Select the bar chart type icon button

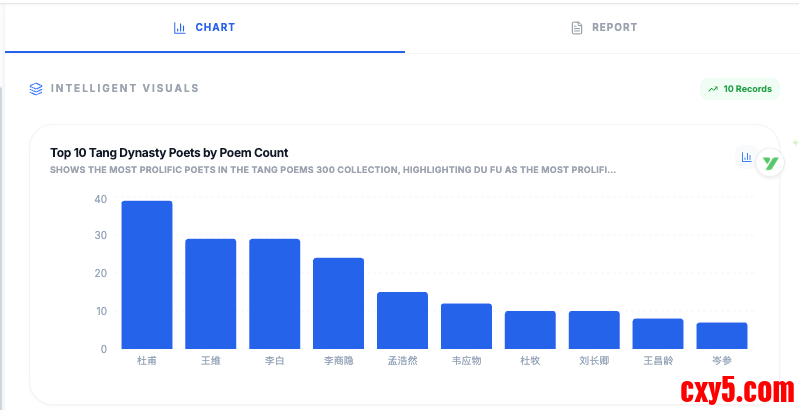[x=746, y=157]
